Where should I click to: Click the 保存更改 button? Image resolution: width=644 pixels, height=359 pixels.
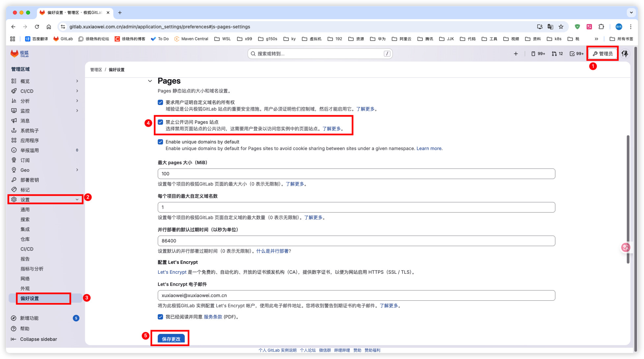click(x=171, y=339)
